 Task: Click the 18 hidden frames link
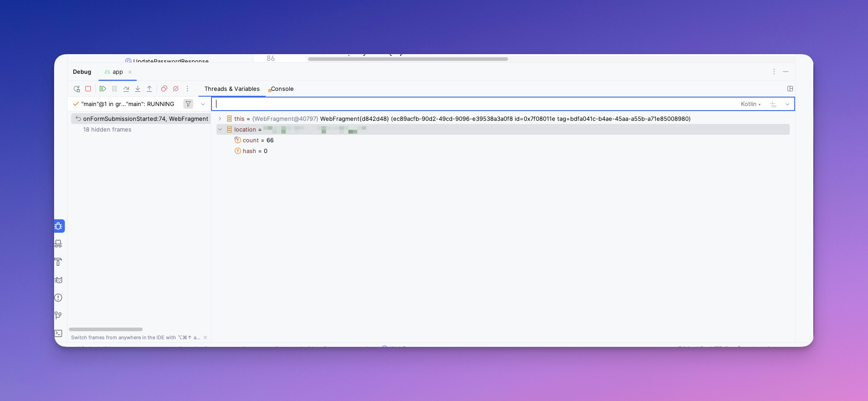pos(107,130)
